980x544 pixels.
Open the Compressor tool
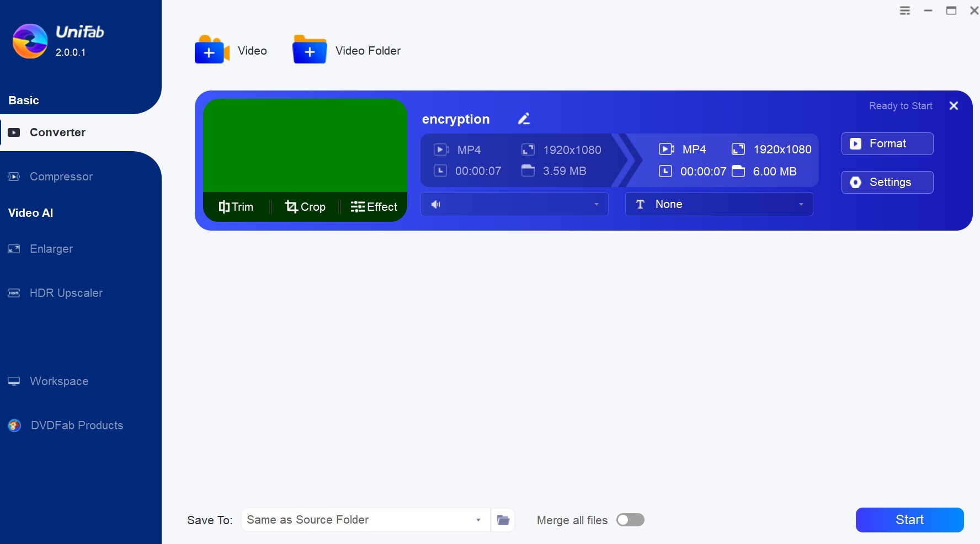61,177
